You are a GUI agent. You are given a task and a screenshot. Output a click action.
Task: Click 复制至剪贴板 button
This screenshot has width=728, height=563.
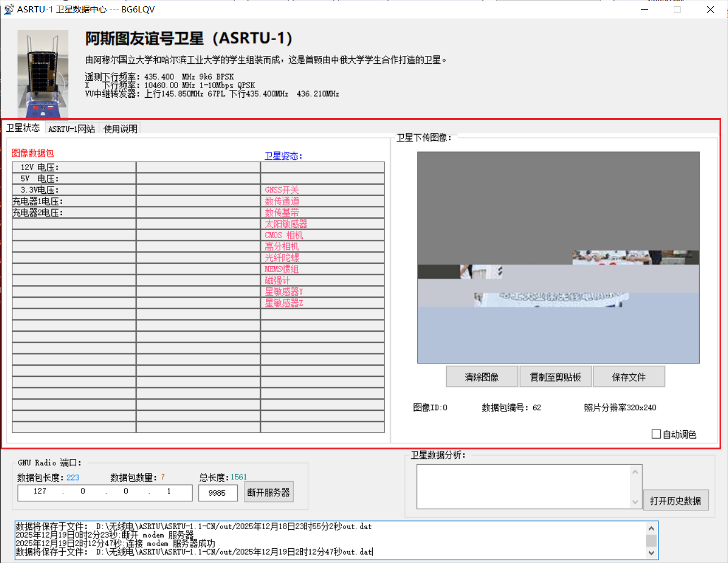coord(555,377)
